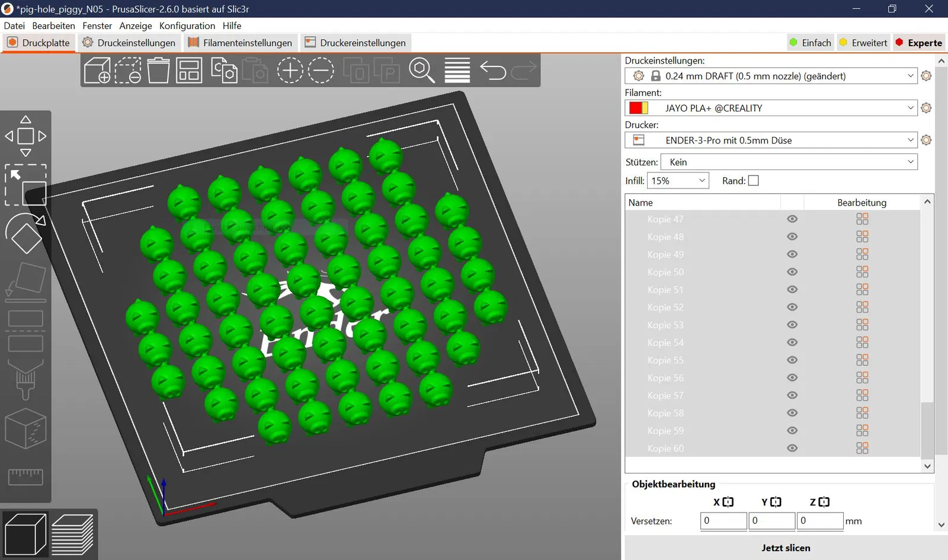Open printer settings gear icon

pos(927,140)
